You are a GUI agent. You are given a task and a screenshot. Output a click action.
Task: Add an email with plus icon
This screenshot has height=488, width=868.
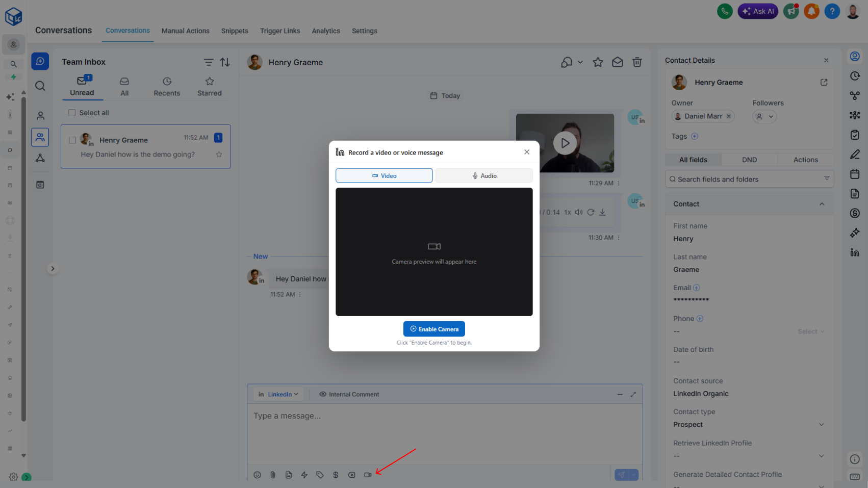tap(697, 288)
